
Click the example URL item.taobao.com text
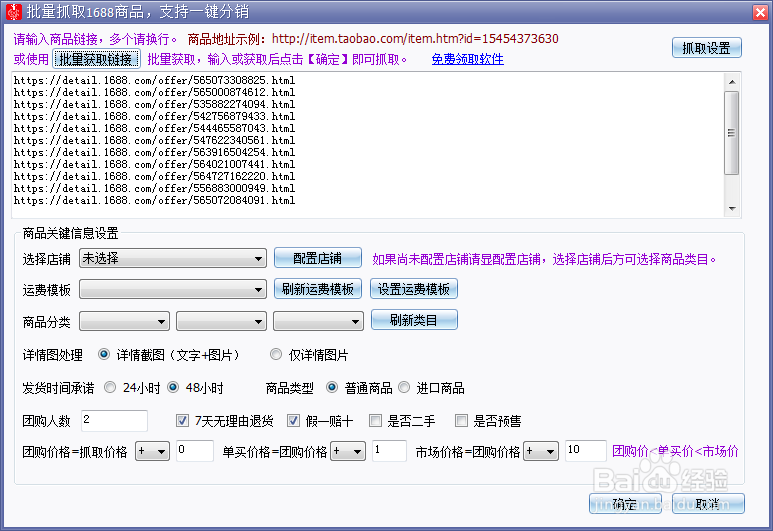click(x=415, y=38)
